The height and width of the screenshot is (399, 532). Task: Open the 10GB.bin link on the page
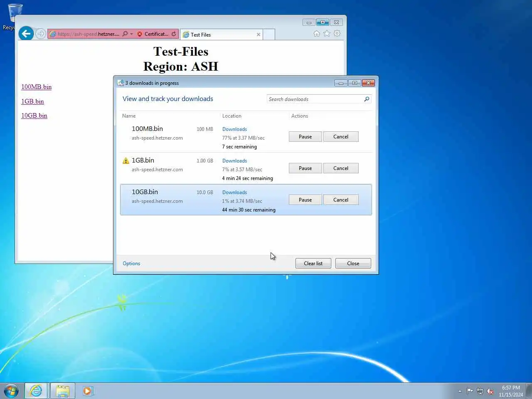(x=34, y=116)
